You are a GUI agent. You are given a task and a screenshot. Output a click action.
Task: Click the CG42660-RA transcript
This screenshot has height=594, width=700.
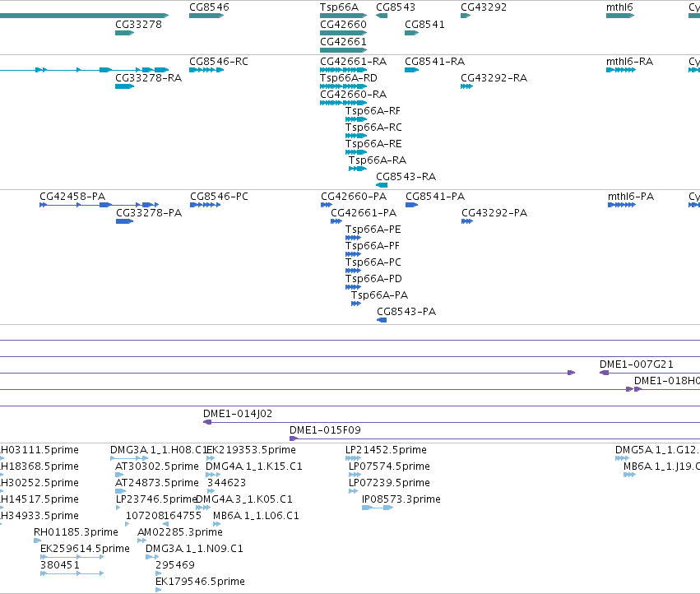(343, 103)
